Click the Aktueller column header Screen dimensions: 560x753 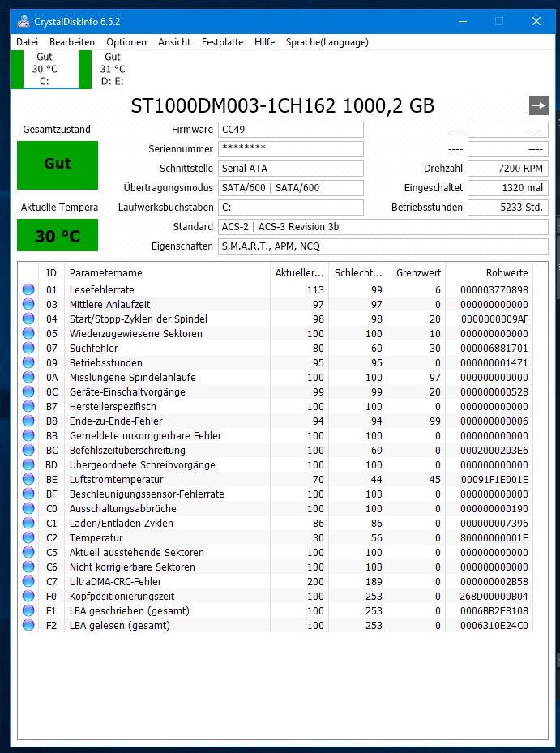(299, 273)
